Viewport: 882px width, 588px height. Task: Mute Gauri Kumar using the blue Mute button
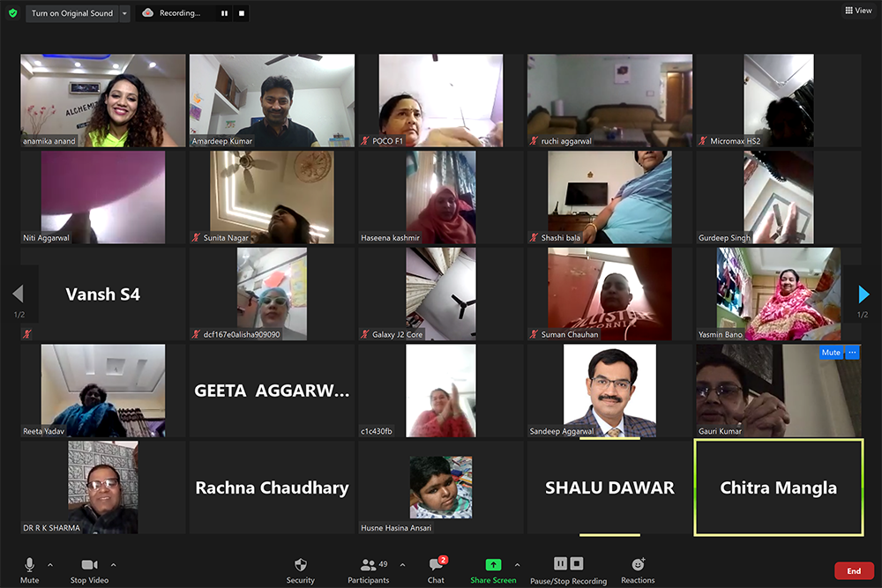coord(831,353)
